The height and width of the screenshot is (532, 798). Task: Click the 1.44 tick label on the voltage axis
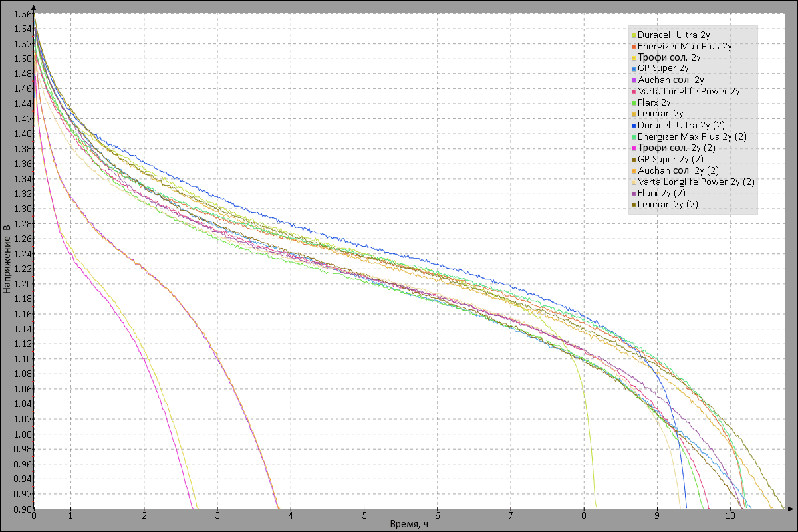point(22,104)
